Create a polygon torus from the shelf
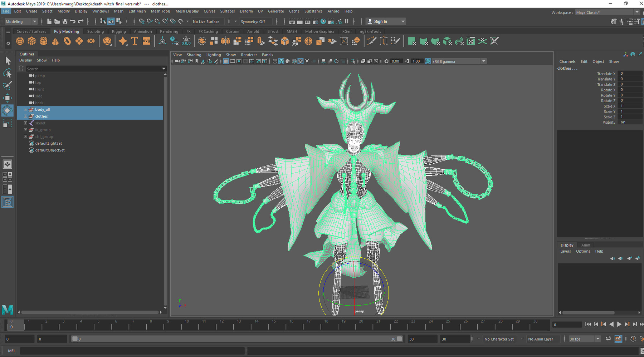Image resolution: width=644 pixels, height=357 pixels. point(67,41)
